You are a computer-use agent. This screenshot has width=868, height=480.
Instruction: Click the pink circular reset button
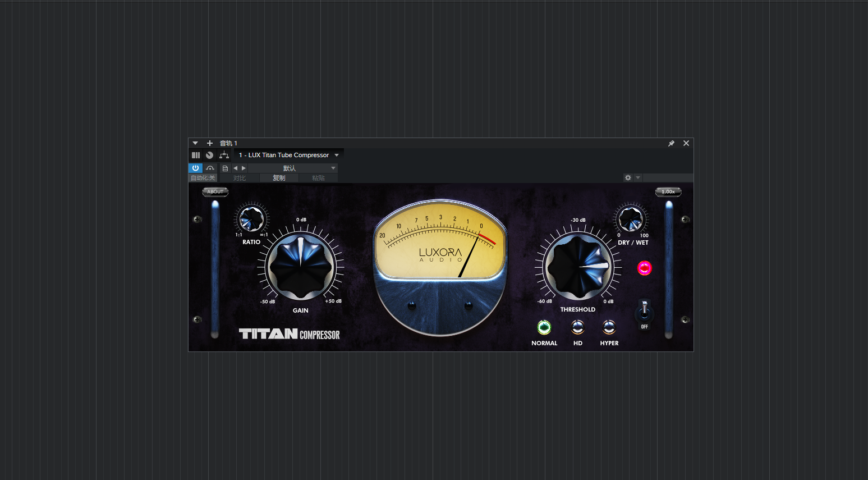click(x=645, y=268)
